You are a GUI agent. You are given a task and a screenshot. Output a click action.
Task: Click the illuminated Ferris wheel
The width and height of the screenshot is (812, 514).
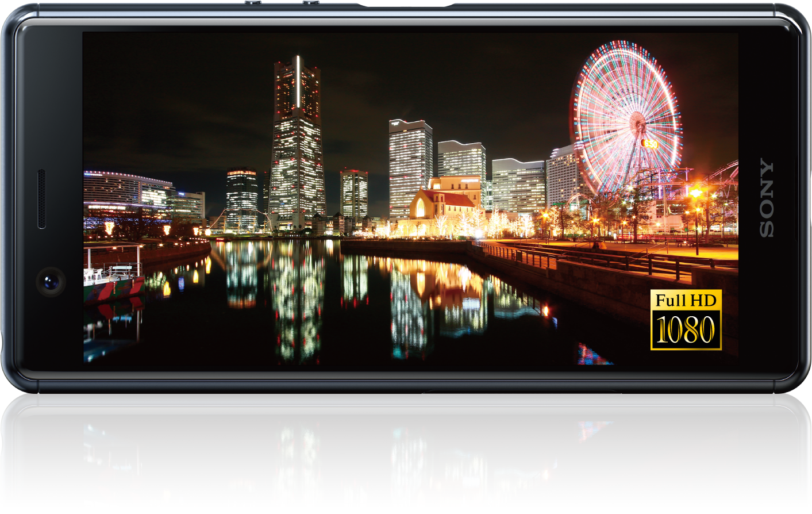[626, 117]
